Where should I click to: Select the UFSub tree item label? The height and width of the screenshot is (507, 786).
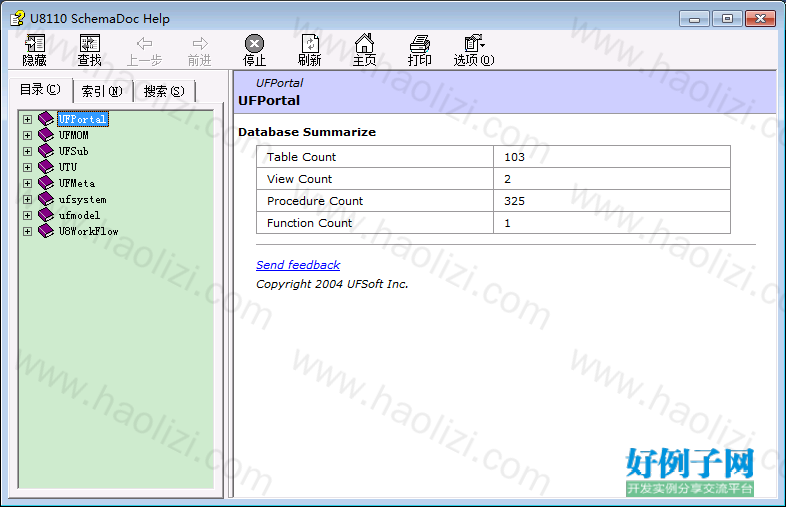coord(74,151)
